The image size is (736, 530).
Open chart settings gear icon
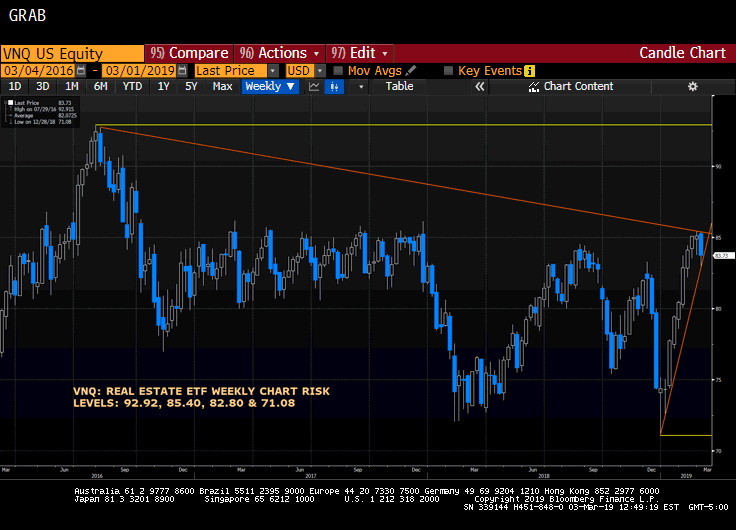pyautogui.click(x=692, y=86)
